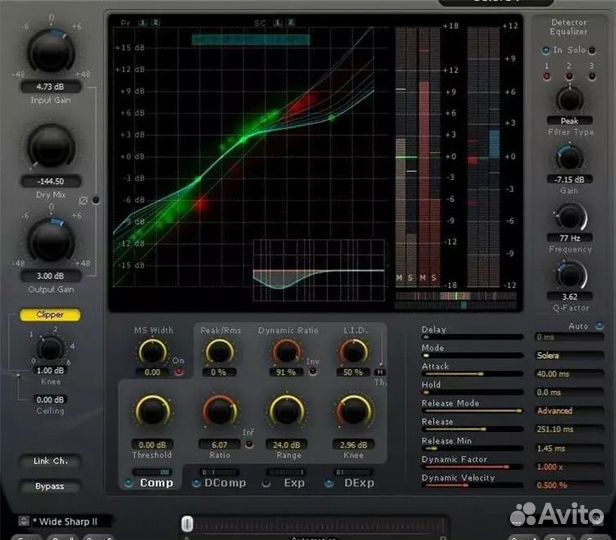Click the Dry Mix knob

51,146
